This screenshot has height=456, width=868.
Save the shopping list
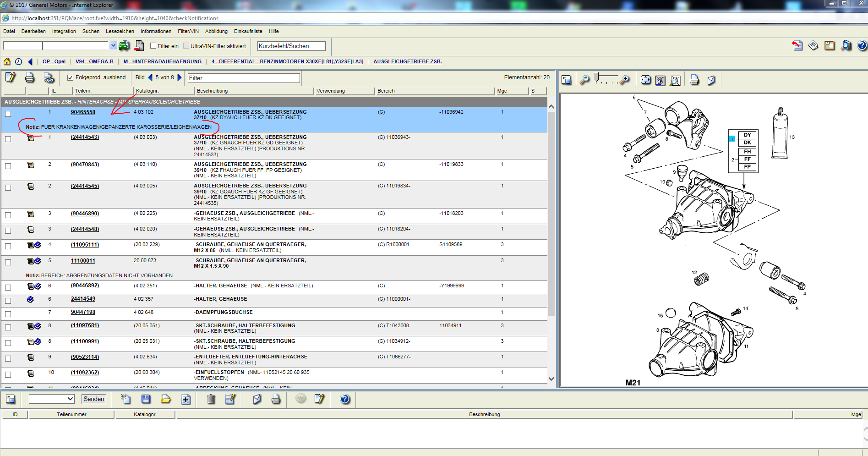pos(146,399)
